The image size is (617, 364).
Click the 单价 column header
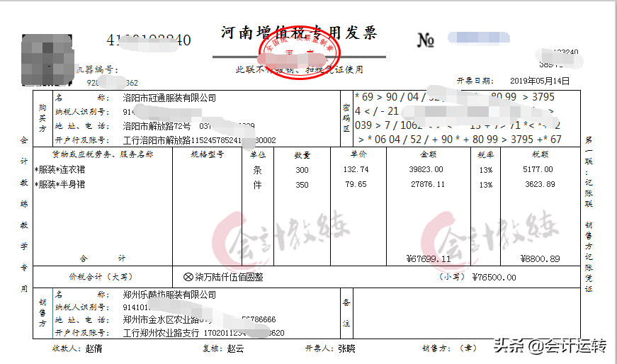point(358,154)
